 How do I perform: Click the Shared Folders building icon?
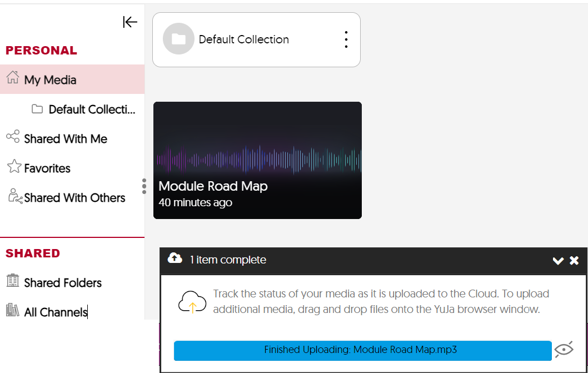(13, 281)
